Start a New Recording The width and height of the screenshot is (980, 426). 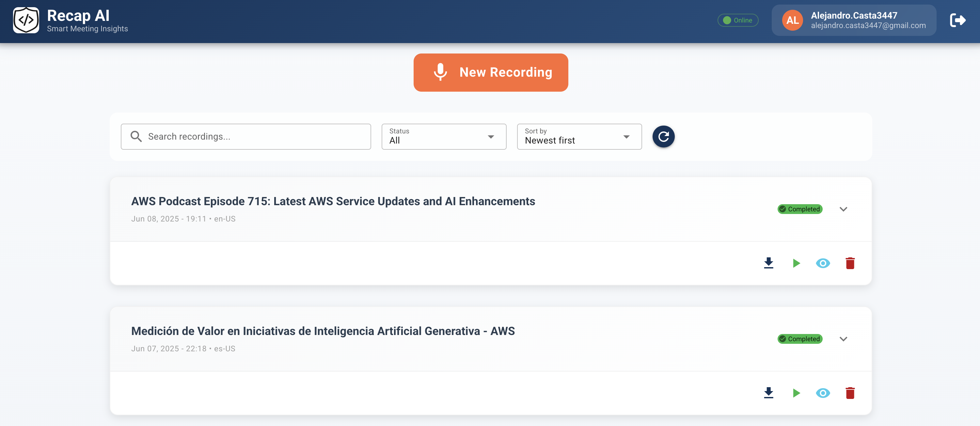pyautogui.click(x=490, y=72)
